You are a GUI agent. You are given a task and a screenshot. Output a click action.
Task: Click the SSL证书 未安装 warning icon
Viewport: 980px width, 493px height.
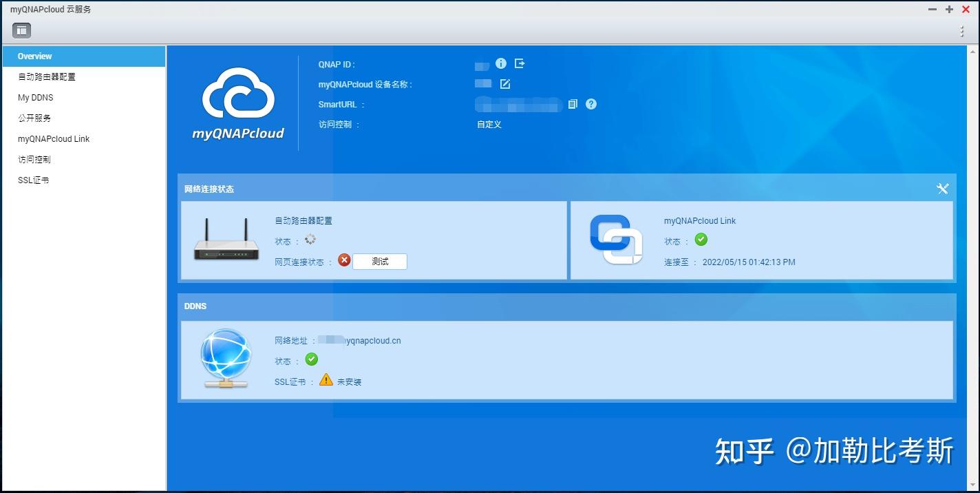point(326,380)
